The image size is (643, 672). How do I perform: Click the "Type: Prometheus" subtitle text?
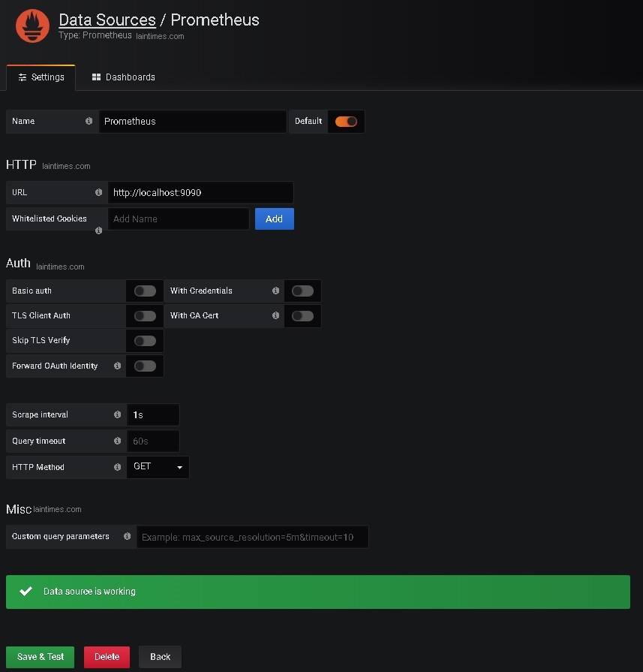[x=95, y=35]
